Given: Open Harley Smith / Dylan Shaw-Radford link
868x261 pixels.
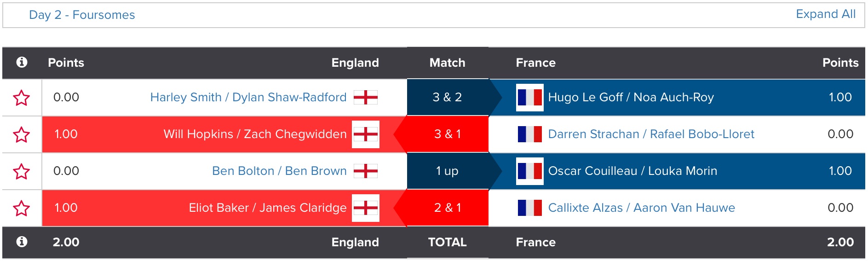Looking at the screenshot, I should click(x=248, y=98).
